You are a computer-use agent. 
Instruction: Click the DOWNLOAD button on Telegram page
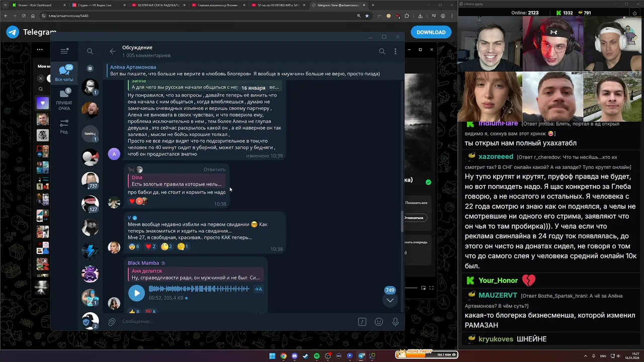point(431,32)
